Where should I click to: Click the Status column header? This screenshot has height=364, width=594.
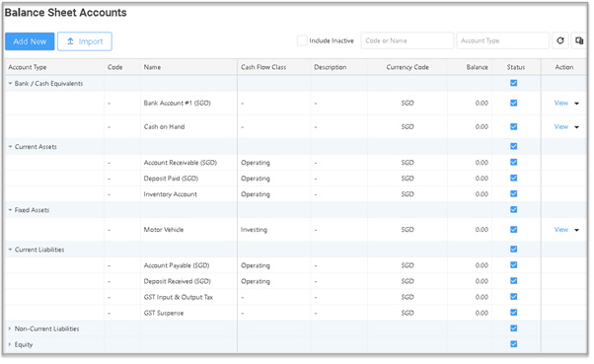coord(516,67)
